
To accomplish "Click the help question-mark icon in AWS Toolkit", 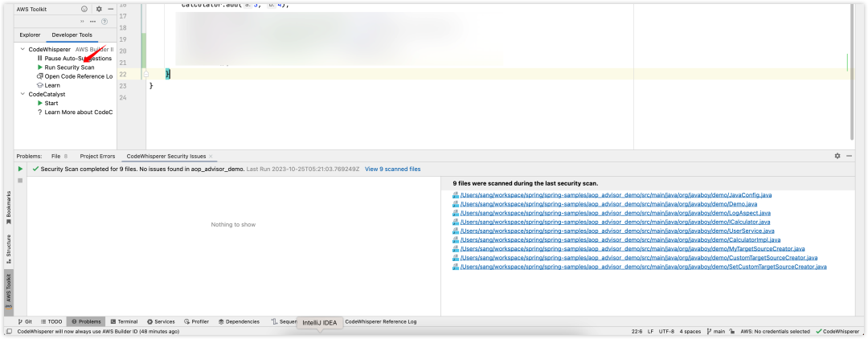I will click(104, 22).
